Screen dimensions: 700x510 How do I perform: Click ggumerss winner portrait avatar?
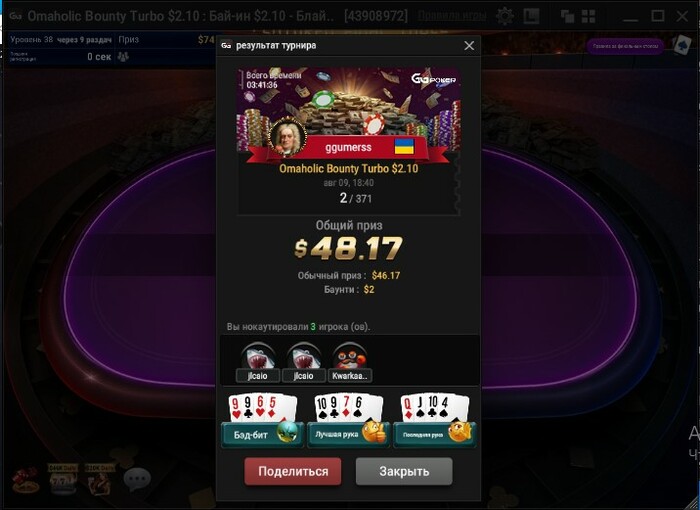288,136
